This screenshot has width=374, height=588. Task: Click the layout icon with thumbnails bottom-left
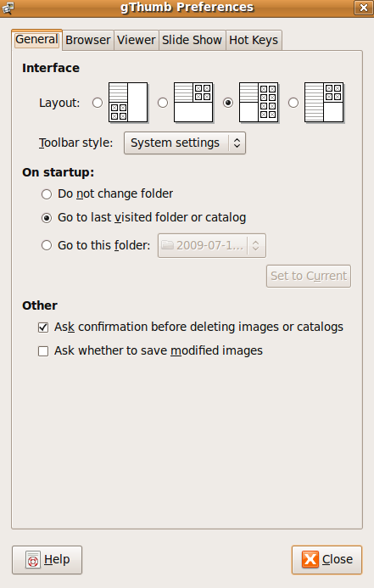[128, 103]
